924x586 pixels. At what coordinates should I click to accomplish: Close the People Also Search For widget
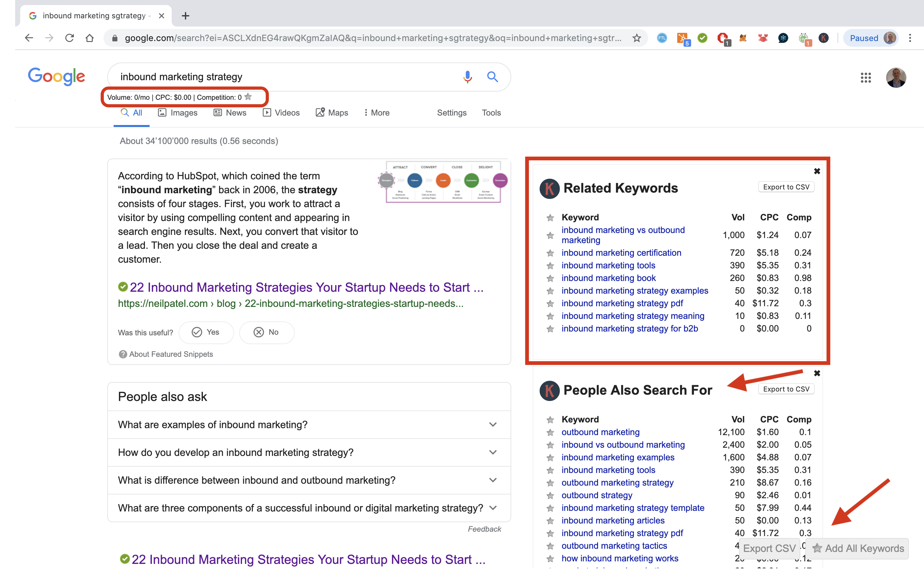tap(817, 373)
